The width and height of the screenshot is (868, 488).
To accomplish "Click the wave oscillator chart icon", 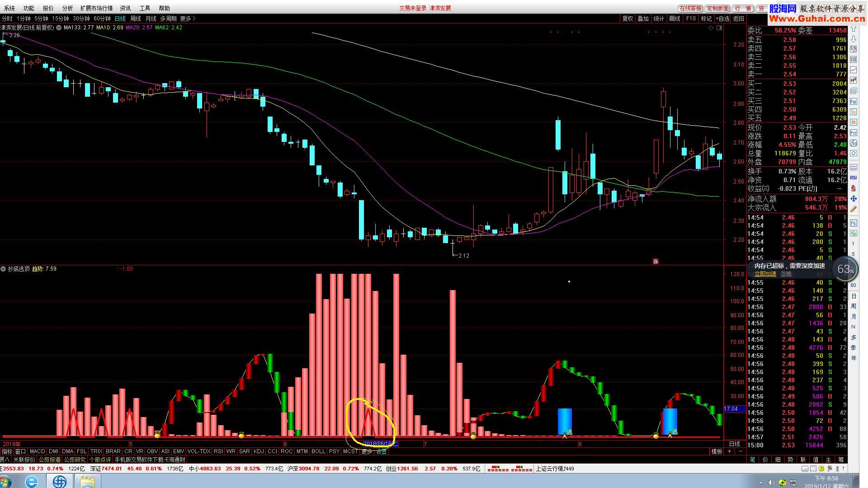I will [x=853, y=167].
